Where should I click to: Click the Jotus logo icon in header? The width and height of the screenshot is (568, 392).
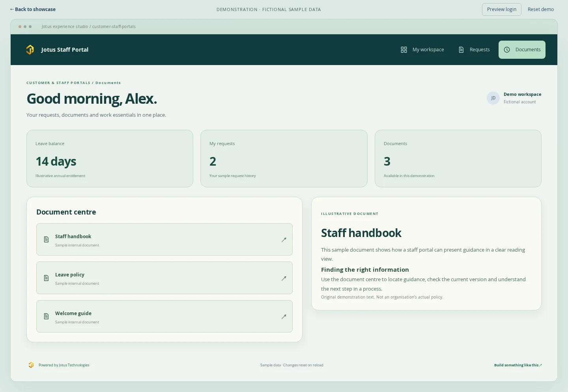30,50
